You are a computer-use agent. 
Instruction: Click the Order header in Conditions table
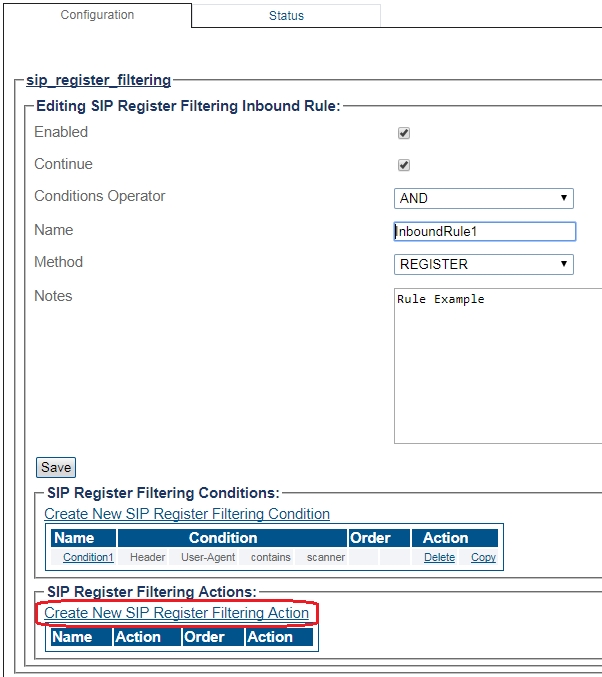370,538
